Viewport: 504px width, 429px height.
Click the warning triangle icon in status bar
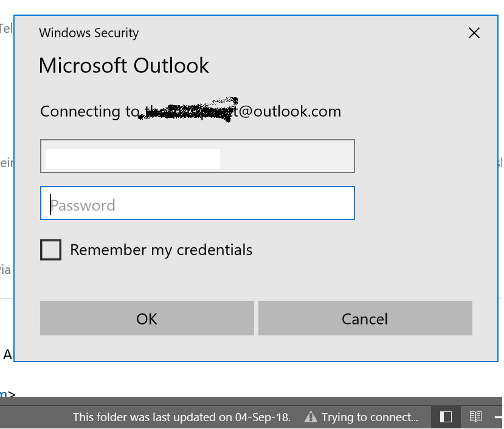pos(311,417)
